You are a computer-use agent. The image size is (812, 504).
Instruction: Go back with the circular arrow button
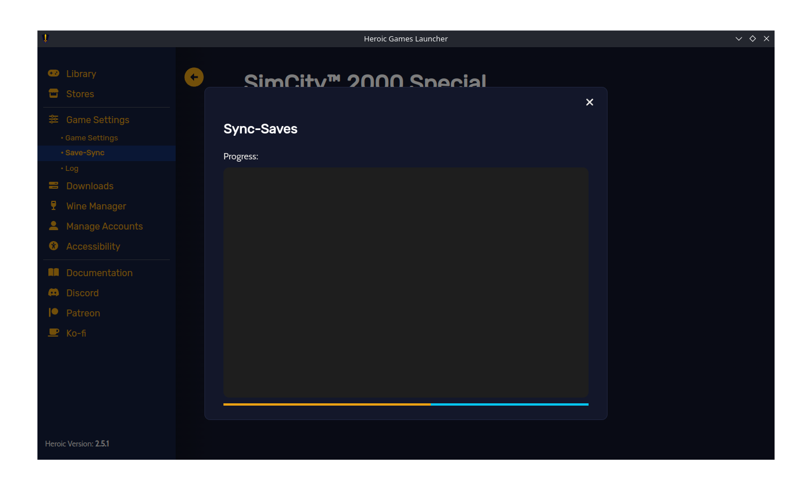[x=194, y=77]
